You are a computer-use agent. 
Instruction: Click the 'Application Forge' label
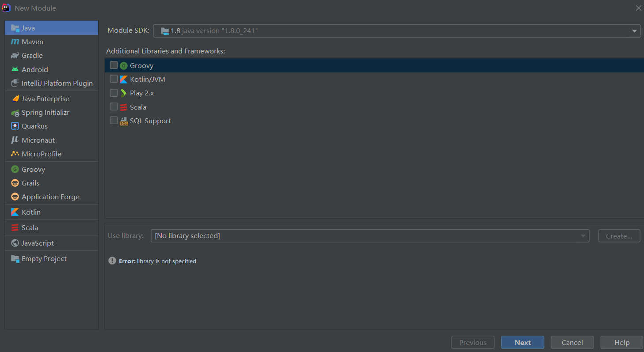[50, 197]
